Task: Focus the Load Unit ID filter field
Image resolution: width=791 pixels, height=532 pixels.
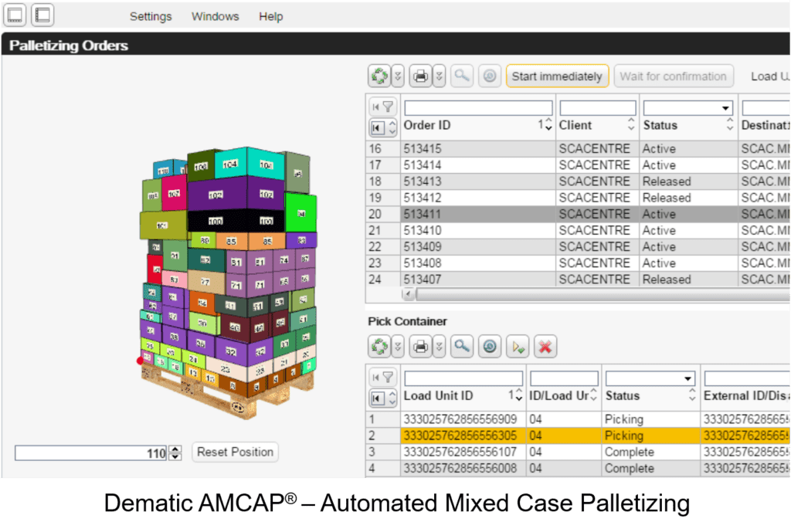Action: (463, 378)
